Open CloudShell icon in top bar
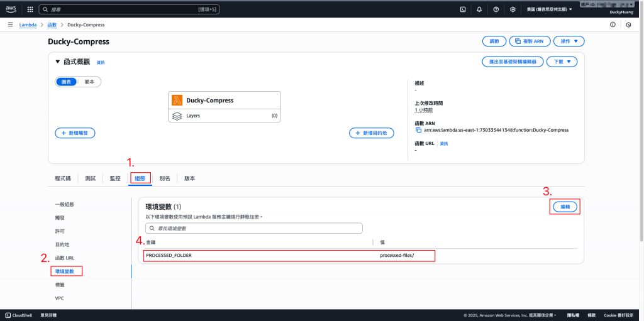The image size is (644, 321). click(463, 9)
